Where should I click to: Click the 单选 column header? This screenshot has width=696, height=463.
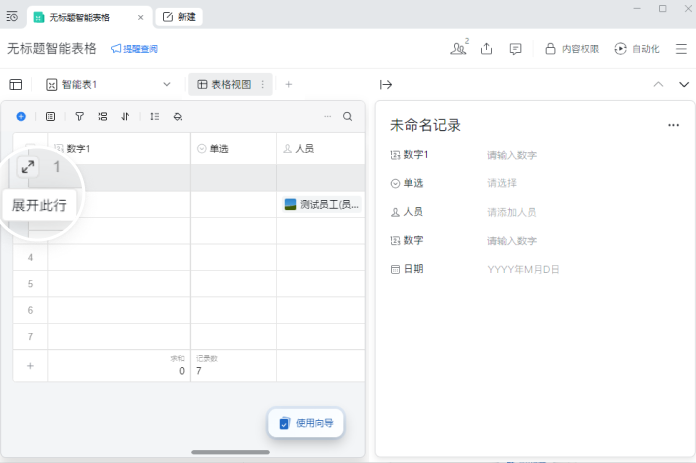[233, 148]
